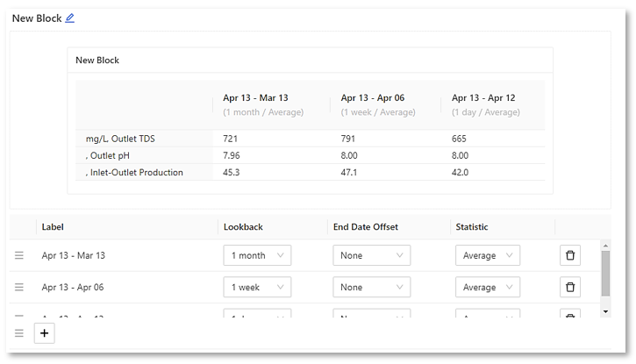Select the Apr 13 - Mar 13 label text

coord(73,255)
